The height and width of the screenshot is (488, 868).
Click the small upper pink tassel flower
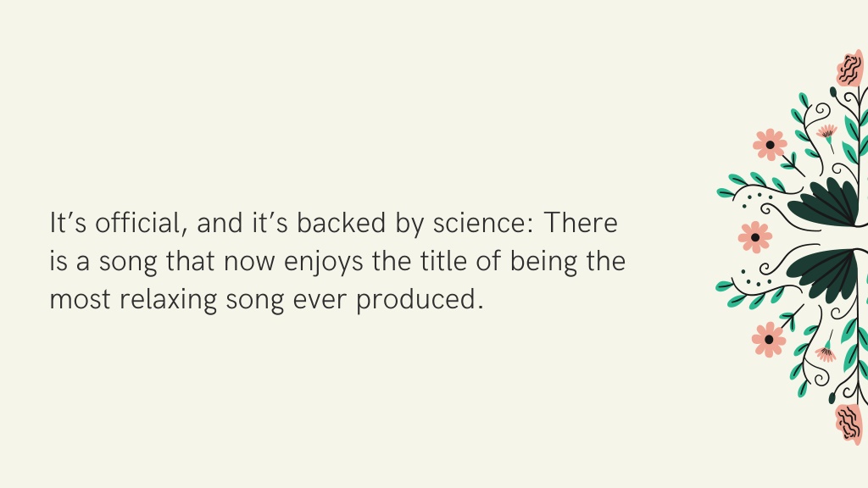[x=827, y=133]
